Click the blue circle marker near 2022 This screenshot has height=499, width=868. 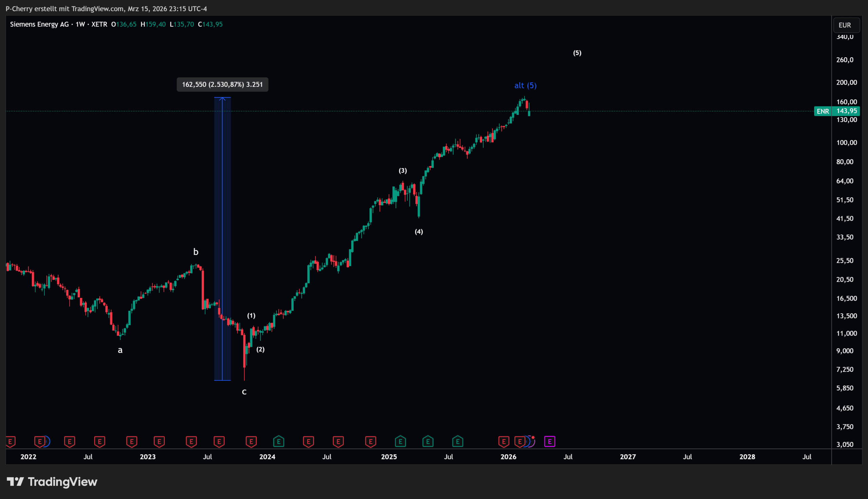(47, 441)
